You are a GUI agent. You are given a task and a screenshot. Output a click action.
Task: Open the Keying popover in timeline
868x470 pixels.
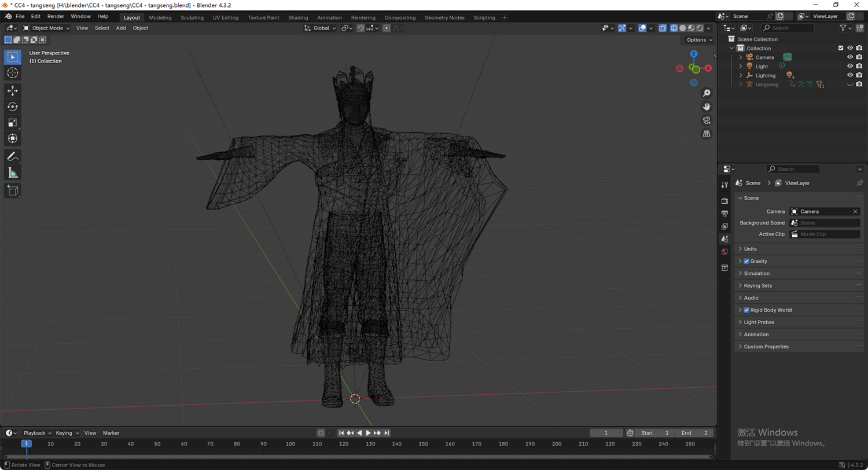[67, 433]
